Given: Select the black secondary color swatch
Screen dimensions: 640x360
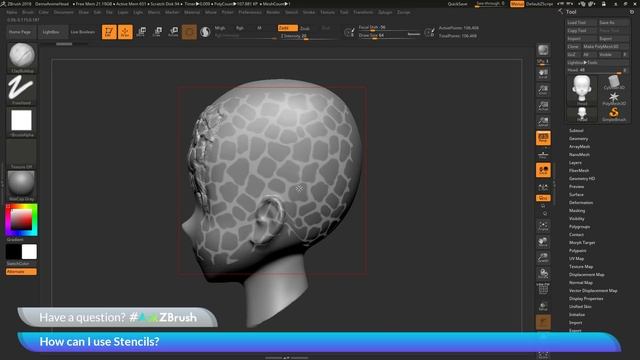Looking at the screenshot, I should (x=13, y=252).
